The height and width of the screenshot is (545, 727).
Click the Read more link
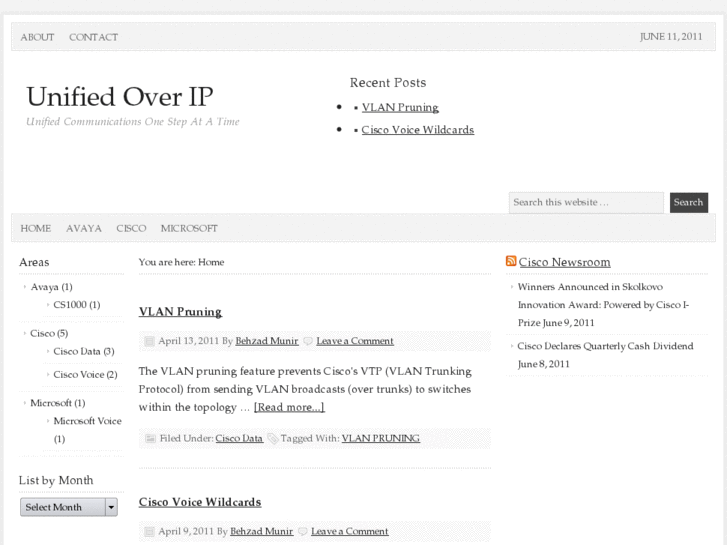(289, 407)
